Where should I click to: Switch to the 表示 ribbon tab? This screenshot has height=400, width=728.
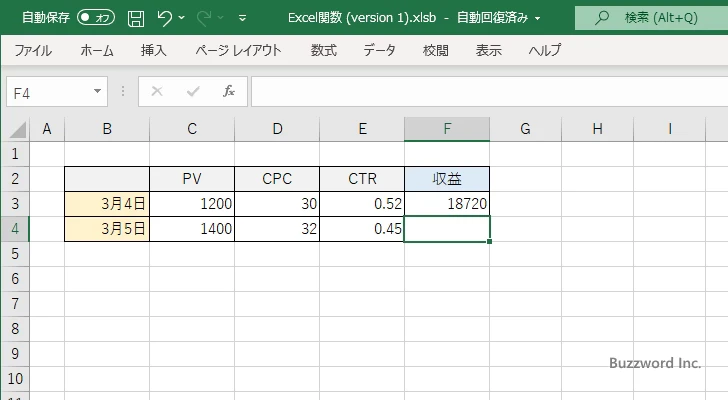488,50
